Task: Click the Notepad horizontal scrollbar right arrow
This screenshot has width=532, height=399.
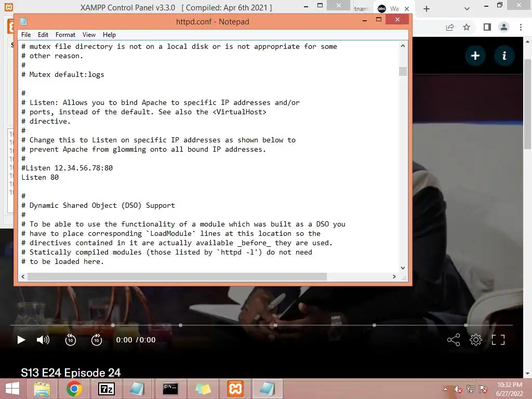Action: point(394,276)
